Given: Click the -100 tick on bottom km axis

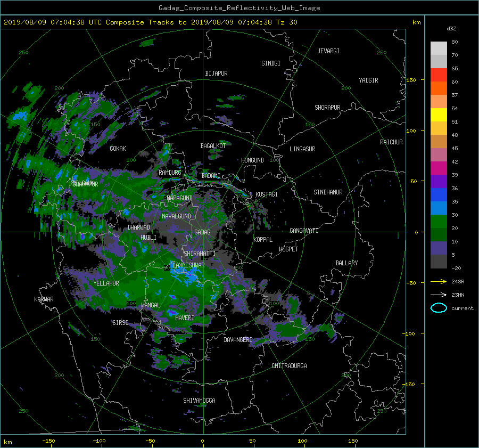Looking at the screenshot, I should point(99,441).
